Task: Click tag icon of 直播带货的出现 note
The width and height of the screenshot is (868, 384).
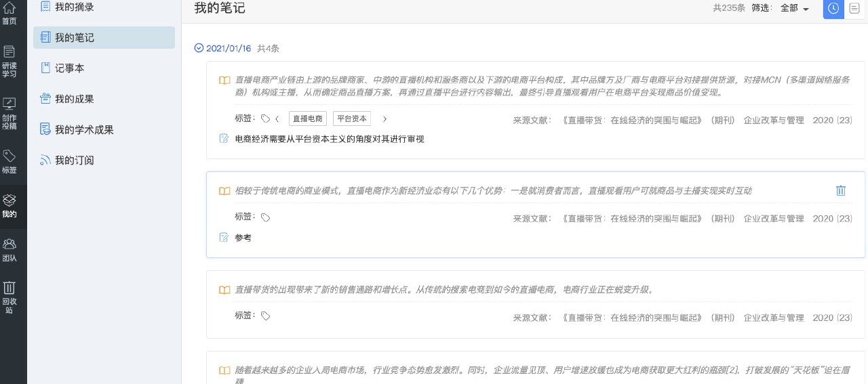Action: (x=266, y=316)
